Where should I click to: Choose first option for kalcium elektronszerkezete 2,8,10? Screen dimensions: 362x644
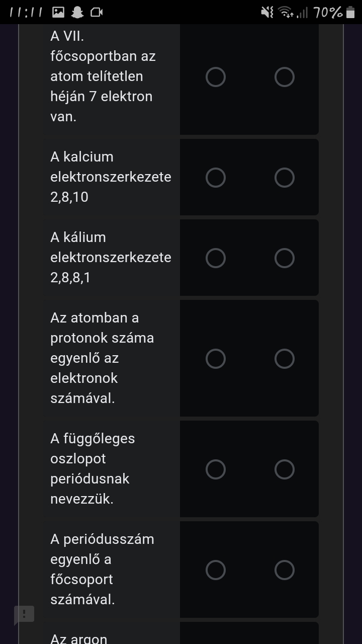point(216,178)
